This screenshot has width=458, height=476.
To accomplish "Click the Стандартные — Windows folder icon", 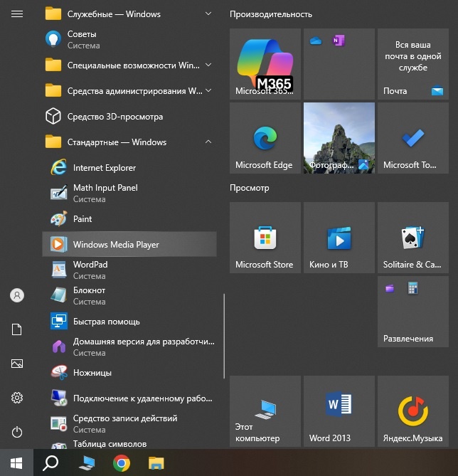I will 53,142.
